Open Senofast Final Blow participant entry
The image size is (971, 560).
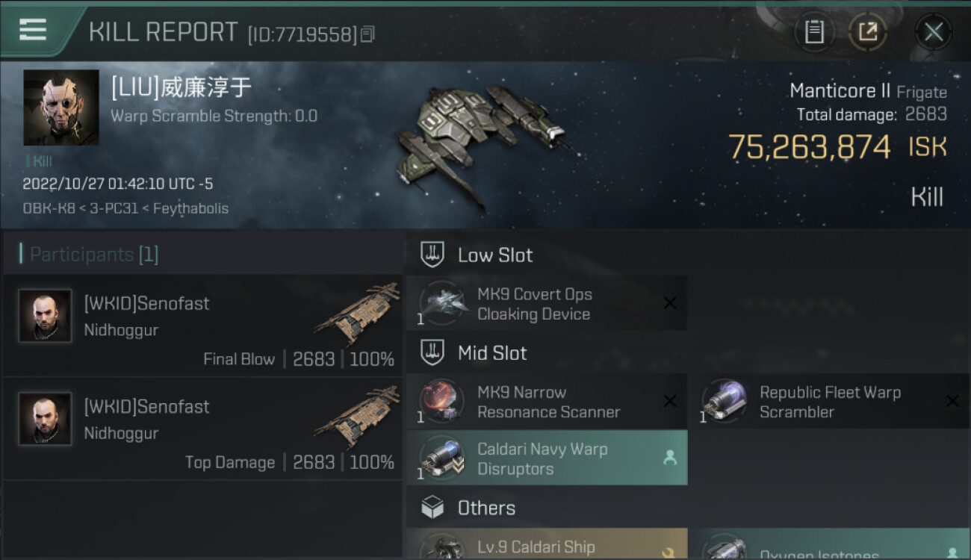(202, 326)
